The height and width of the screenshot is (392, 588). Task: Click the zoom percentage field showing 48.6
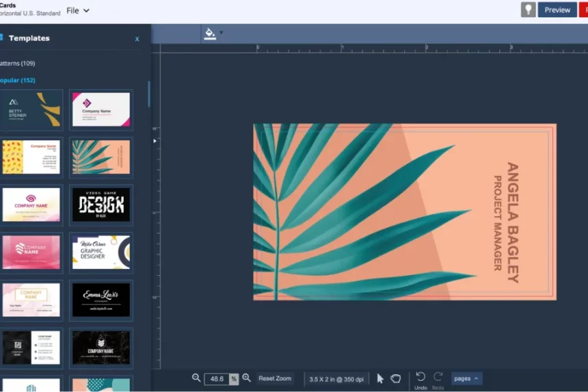(217, 379)
